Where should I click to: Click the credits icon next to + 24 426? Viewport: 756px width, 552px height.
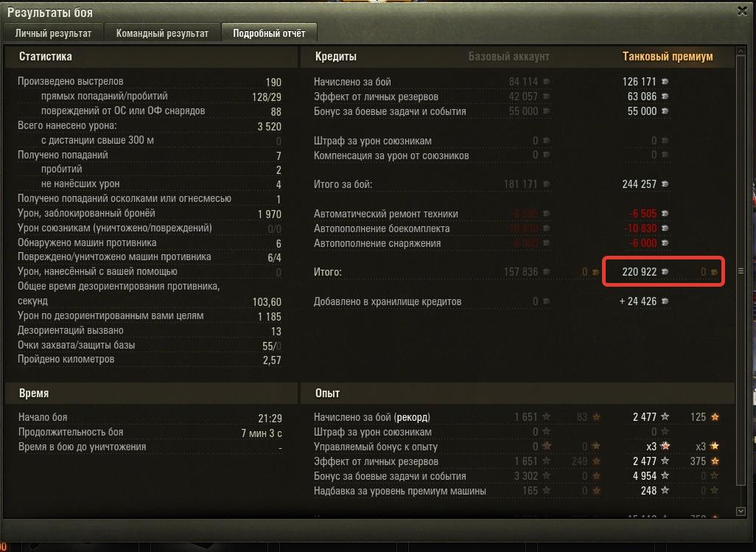pos(665,301)
